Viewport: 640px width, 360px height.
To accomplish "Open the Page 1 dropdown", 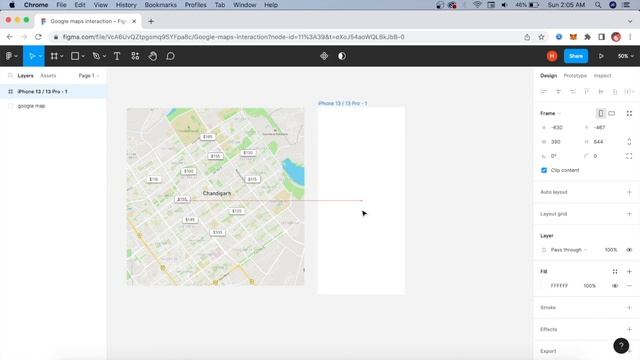I will (89, 76).
